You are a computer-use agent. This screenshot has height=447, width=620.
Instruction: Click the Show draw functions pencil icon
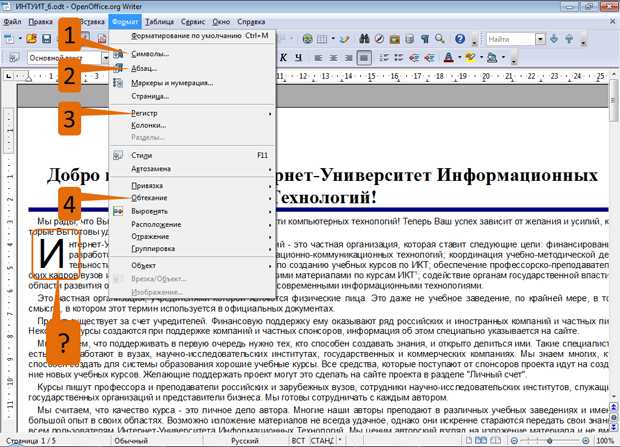(x=344, y=39)
